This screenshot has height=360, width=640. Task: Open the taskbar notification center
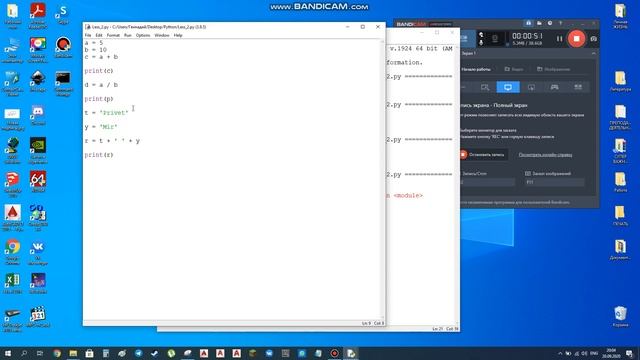click(x=629, y=353)
